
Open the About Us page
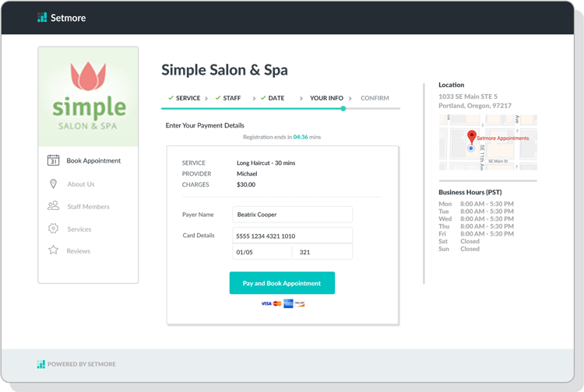pyautogui.click(x=81, y=184)
